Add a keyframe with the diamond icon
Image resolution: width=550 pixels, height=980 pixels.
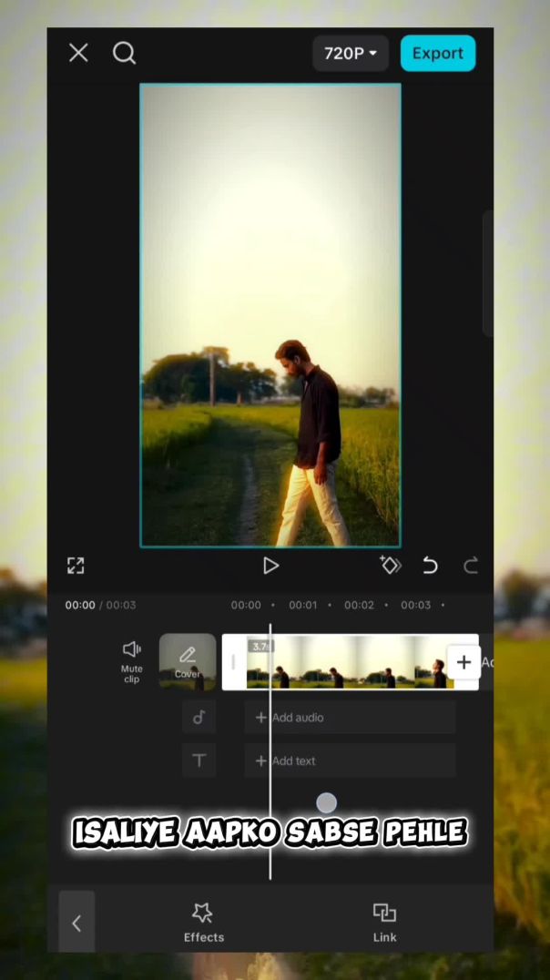coord(391,566)
